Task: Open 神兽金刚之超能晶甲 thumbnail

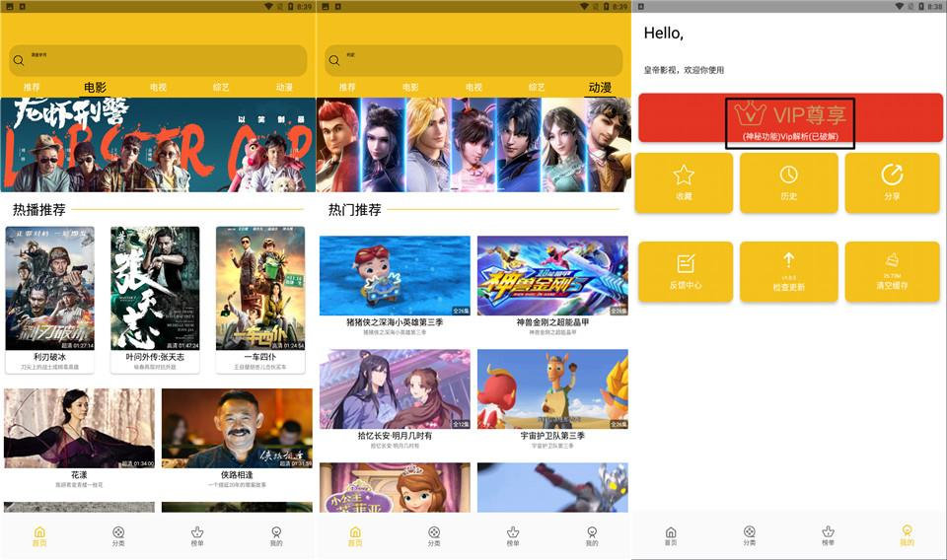Action: click(552, 275)
